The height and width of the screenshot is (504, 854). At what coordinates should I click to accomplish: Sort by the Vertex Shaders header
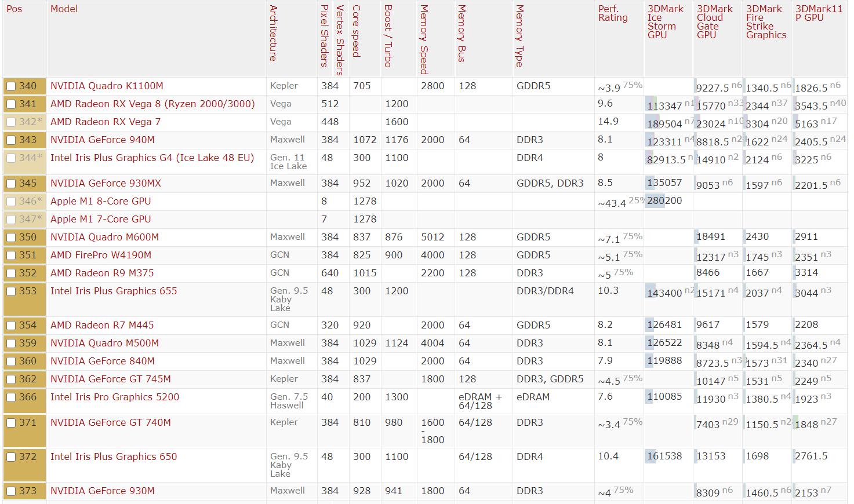pos(340,41)
